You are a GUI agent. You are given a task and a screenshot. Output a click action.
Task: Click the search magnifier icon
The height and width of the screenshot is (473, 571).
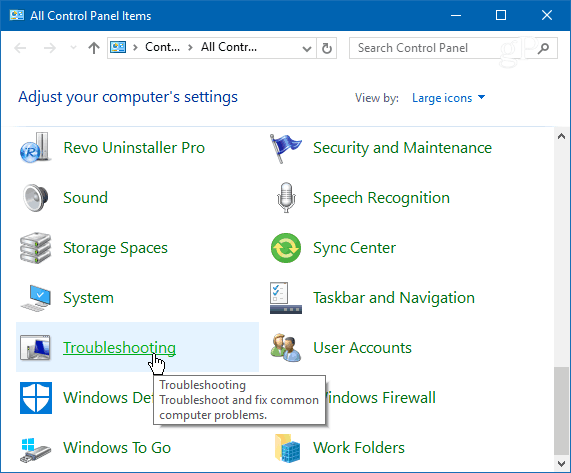[x=543, y=48]
